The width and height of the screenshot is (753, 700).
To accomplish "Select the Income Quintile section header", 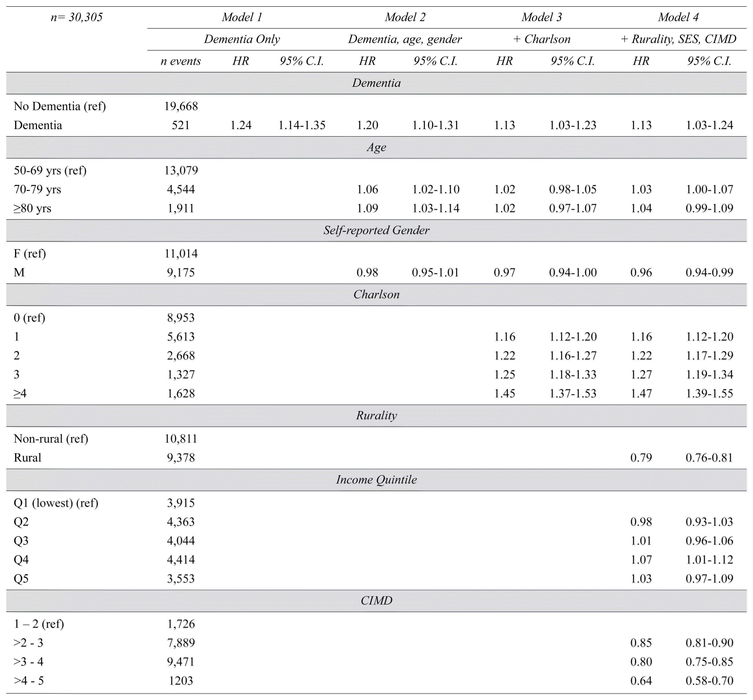I will (376, 480).
